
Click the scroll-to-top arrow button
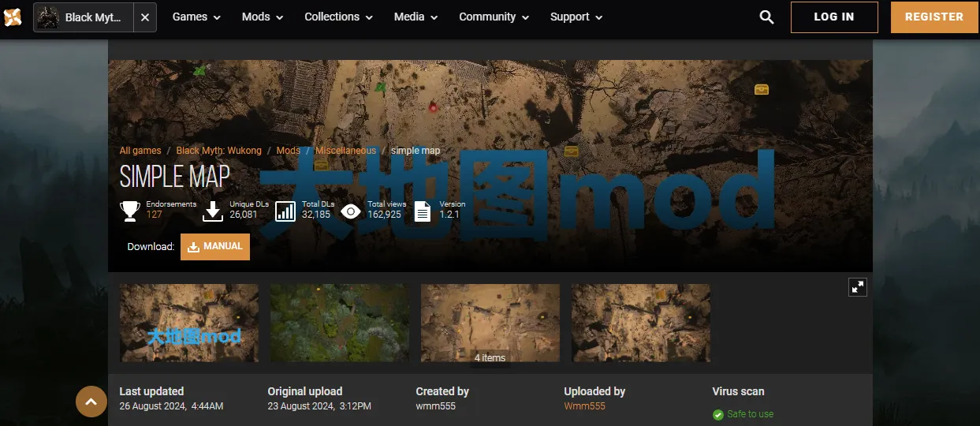91,402
